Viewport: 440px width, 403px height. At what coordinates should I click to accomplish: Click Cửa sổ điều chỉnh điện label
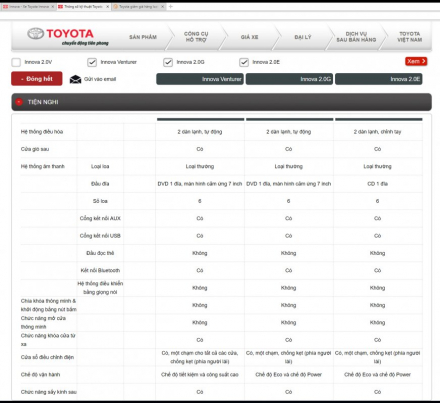pos(47,357)
